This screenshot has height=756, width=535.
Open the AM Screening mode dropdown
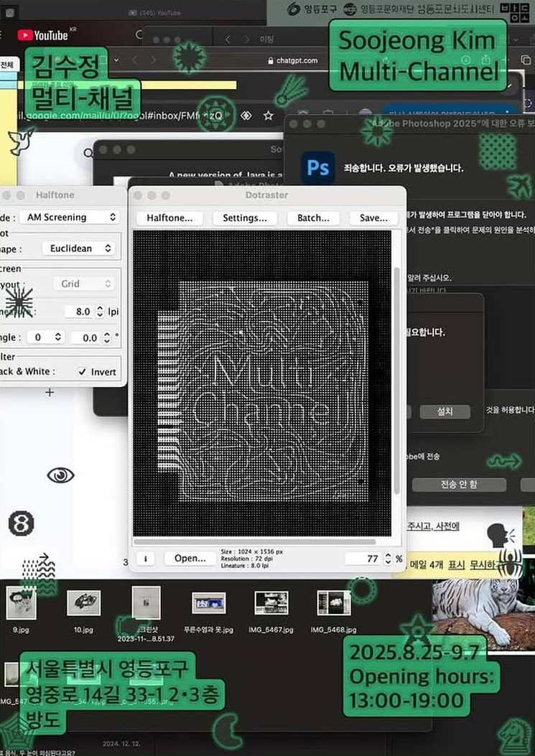[x=69, y=217]
